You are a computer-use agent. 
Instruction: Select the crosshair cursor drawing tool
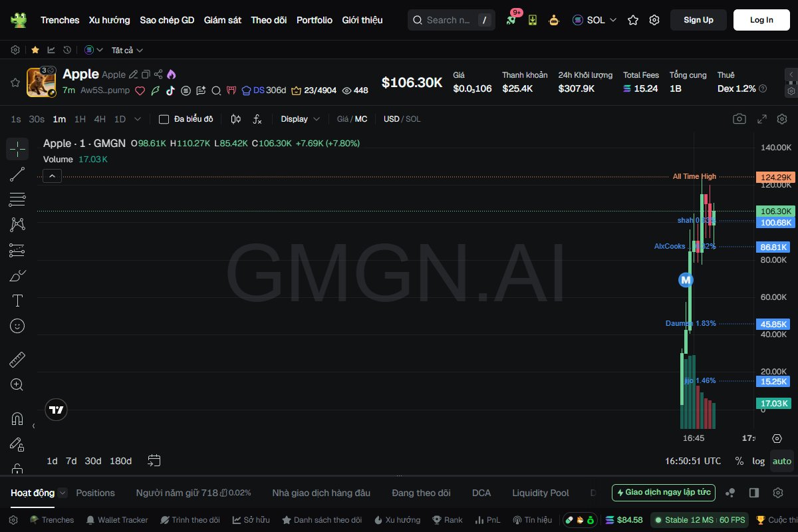tap(17, 149)
